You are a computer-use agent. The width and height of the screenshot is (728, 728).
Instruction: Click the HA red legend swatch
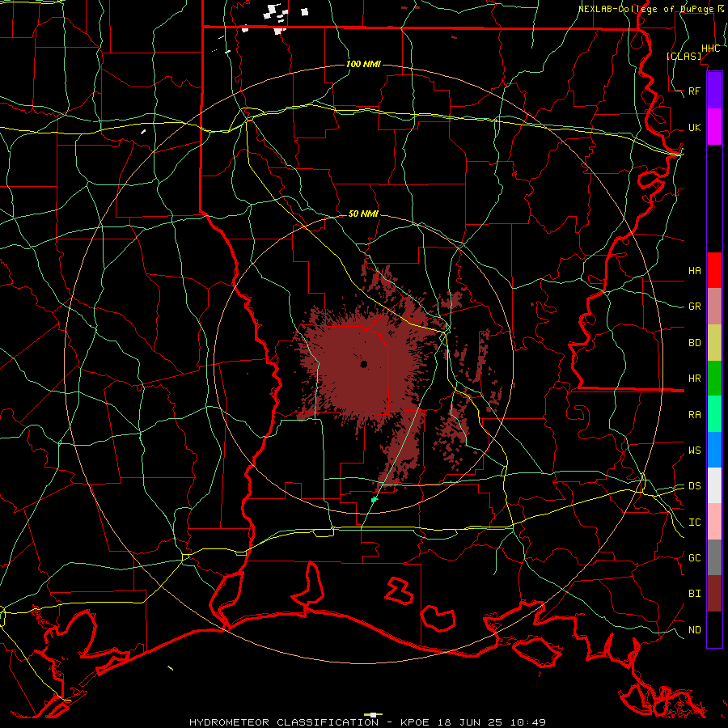pos(714,270)
